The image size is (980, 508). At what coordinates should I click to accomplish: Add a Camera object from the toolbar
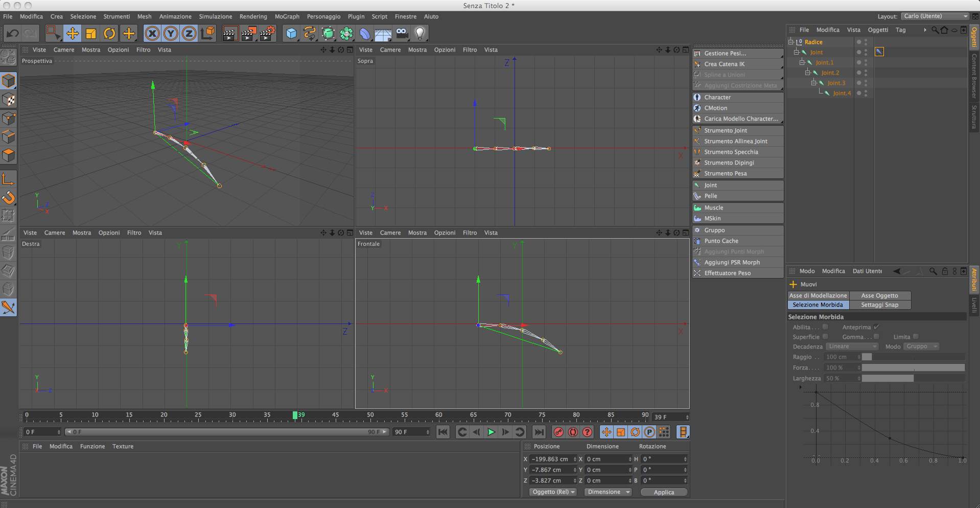[x=402, y=34]
